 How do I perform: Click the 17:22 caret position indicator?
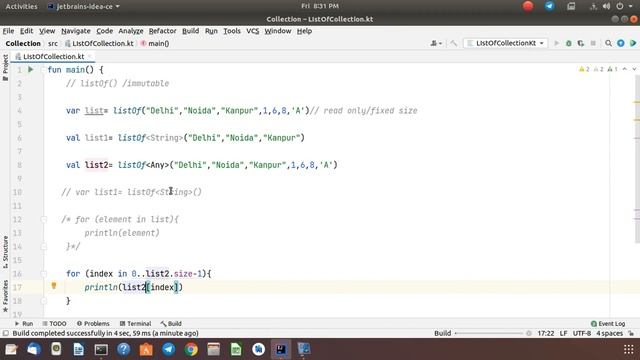545,333
